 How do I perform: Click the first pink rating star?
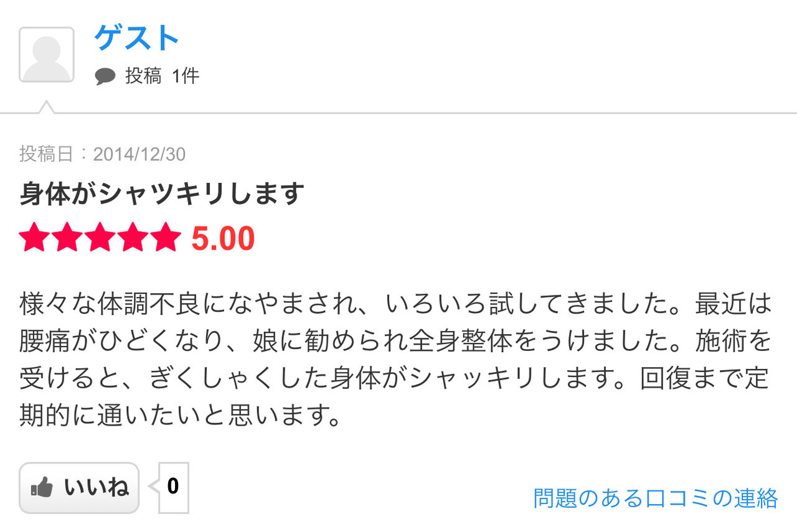point(35,238)
